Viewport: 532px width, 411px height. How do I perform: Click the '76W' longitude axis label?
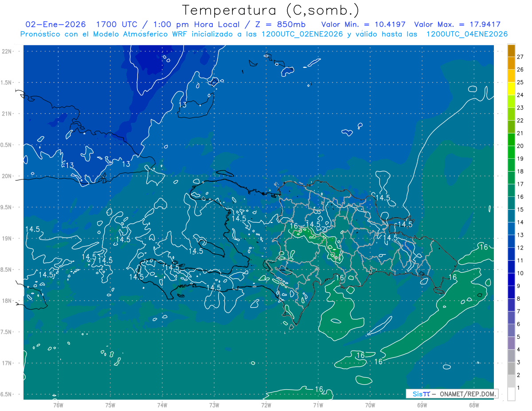point(58,405)
